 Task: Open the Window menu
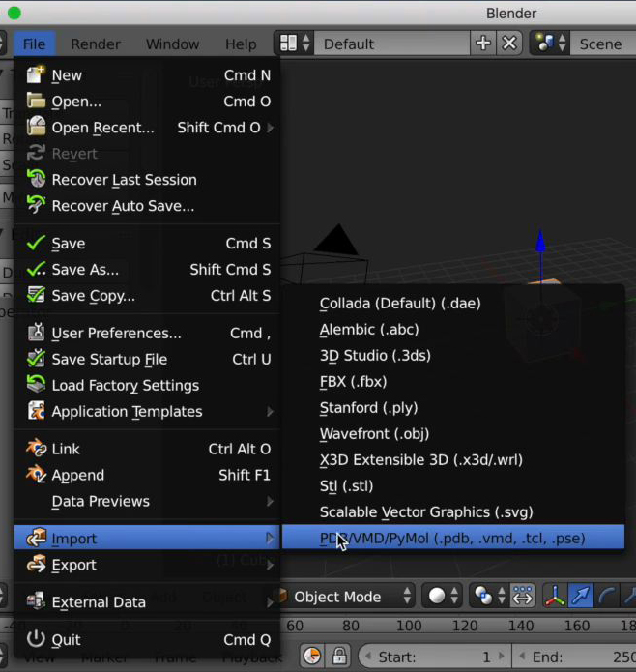173,44
